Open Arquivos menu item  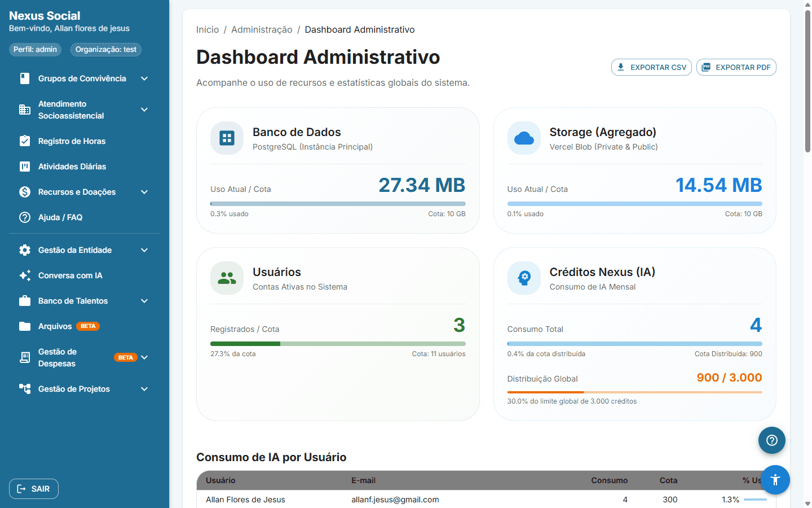tap(85, 326)
